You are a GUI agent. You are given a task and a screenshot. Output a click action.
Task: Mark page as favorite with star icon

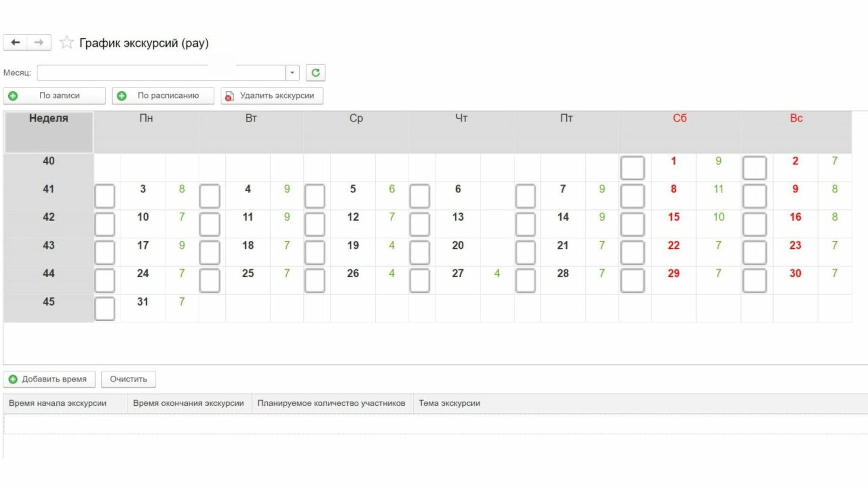pos(66,42)
